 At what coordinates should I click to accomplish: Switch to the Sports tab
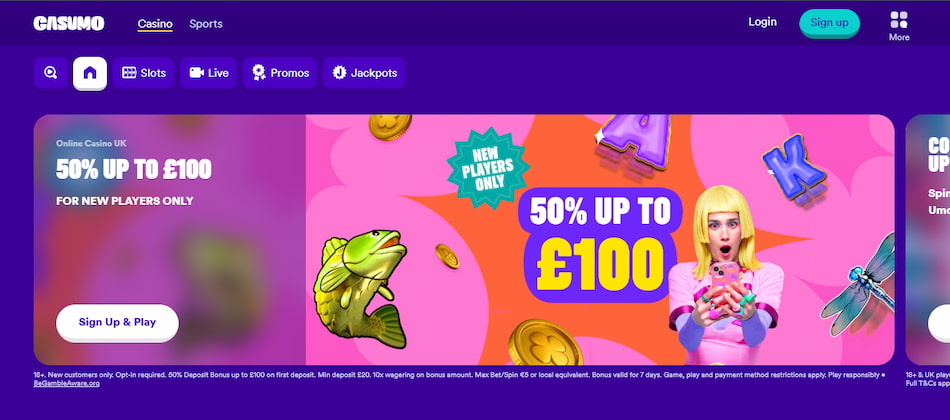(206, 24)
